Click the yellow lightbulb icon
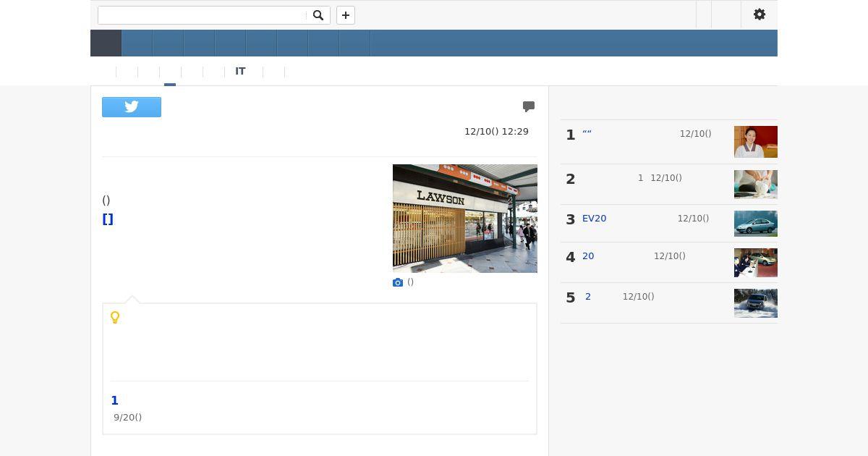Image resolution: width=868 pixels, height=456 pixels. click(115, 317)
